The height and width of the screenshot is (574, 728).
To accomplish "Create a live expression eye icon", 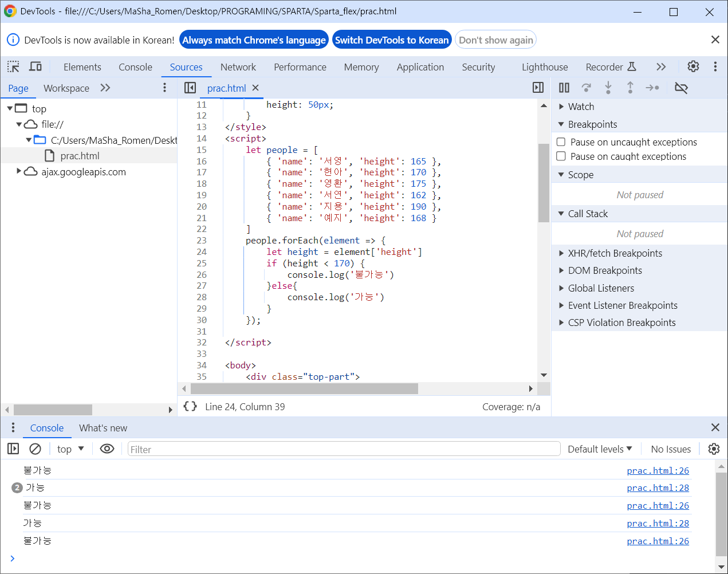I will click(x=107, y=449).
